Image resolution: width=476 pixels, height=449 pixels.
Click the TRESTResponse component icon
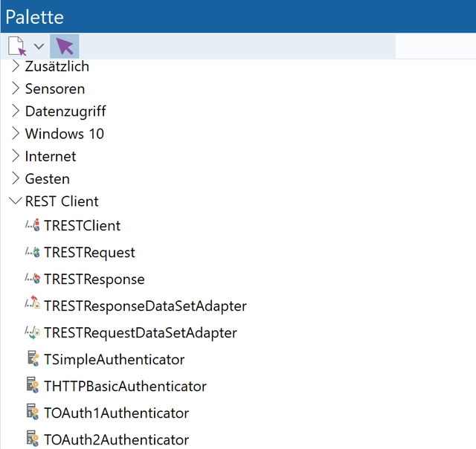tap(32, 279)
